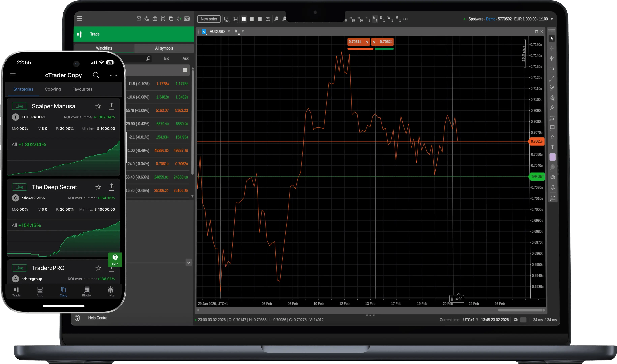Select the Andrews pitchfork tool
The image size is (617, 364).
(552, 108)
